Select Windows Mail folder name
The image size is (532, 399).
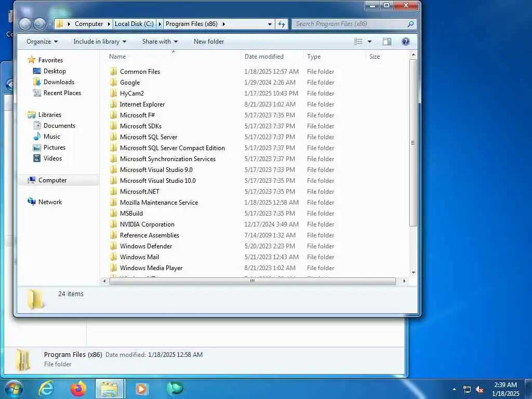point(139,257)
